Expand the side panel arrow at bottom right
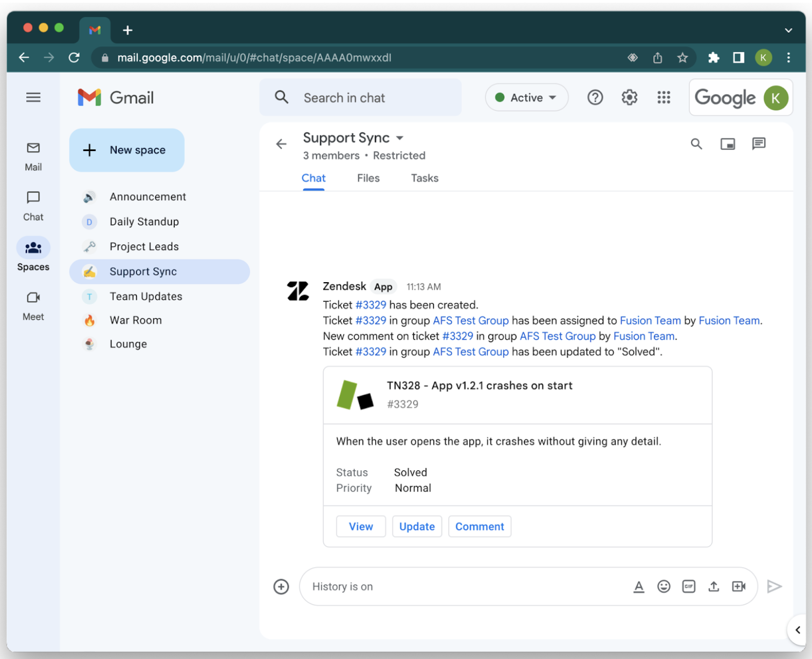This screenshot has height=659, width=812. pyautogui.click(x=798, y=630)
